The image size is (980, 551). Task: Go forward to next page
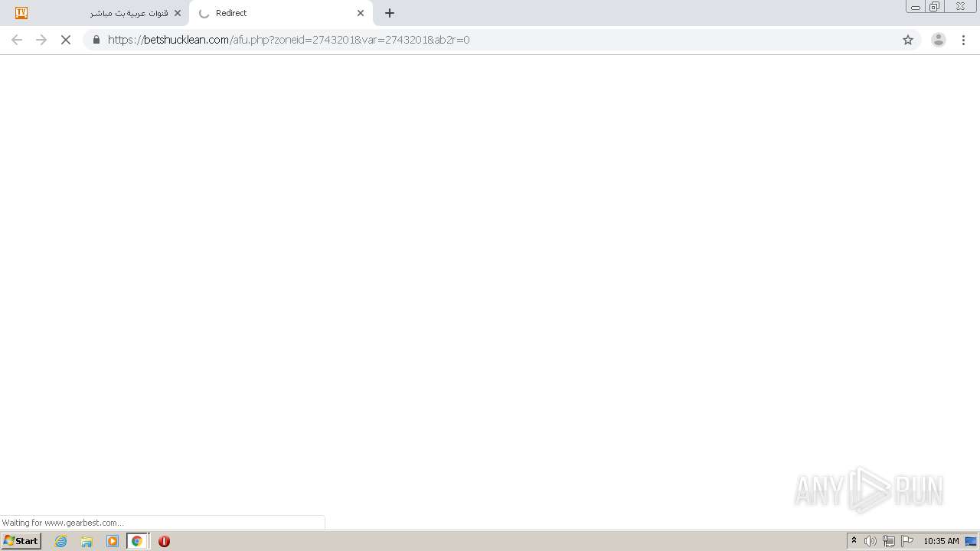pos(41,40)
